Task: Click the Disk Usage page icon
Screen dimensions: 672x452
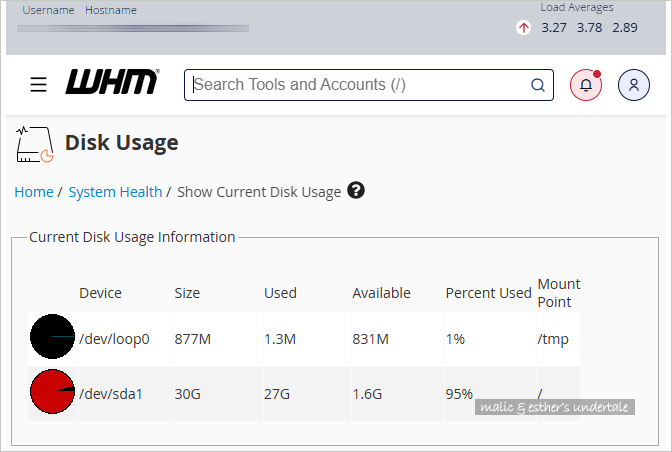Action: pos(35,144)
